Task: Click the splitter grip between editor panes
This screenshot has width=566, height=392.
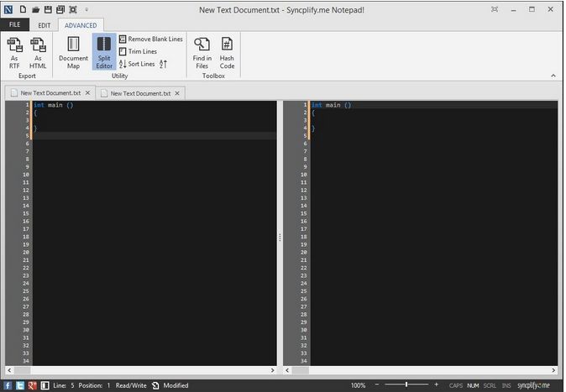Action: click(x=280, y=238)
